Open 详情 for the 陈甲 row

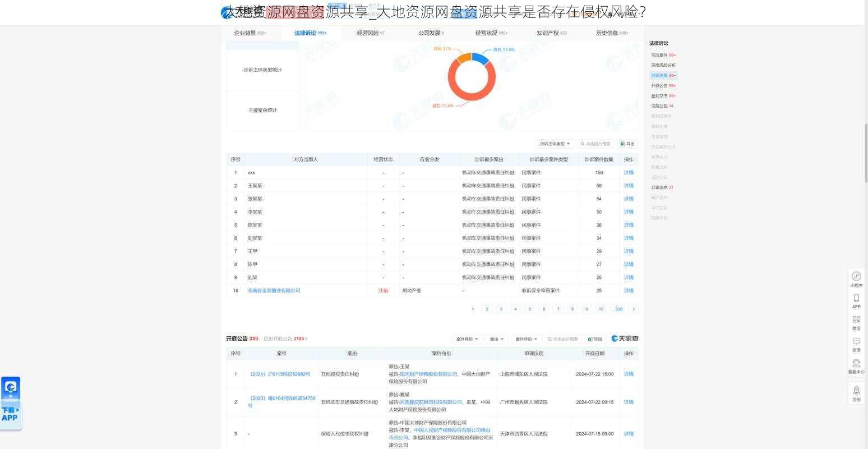[x=629, y=264]
